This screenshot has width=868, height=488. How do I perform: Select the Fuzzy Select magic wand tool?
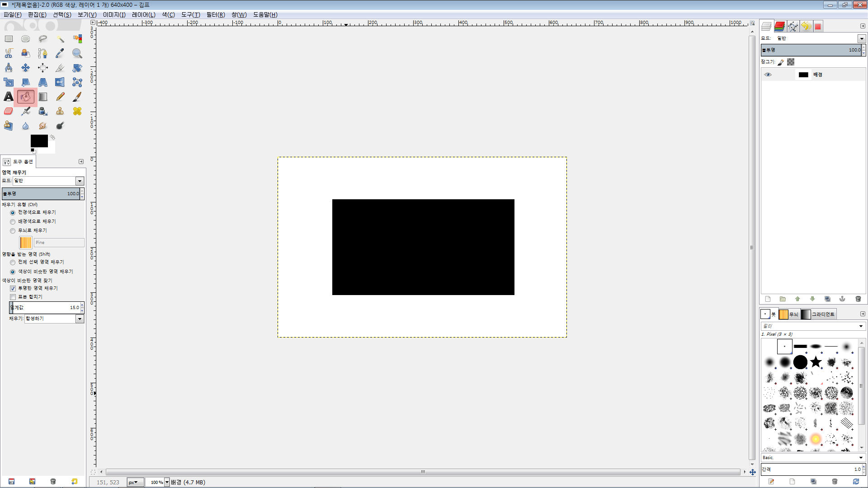click(x=60, y=39)
